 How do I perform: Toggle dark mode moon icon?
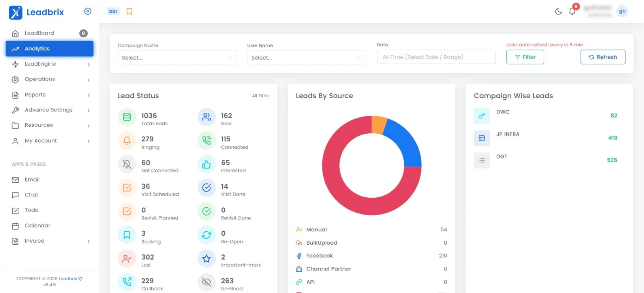pyautogui.click(x=558, y=11)
